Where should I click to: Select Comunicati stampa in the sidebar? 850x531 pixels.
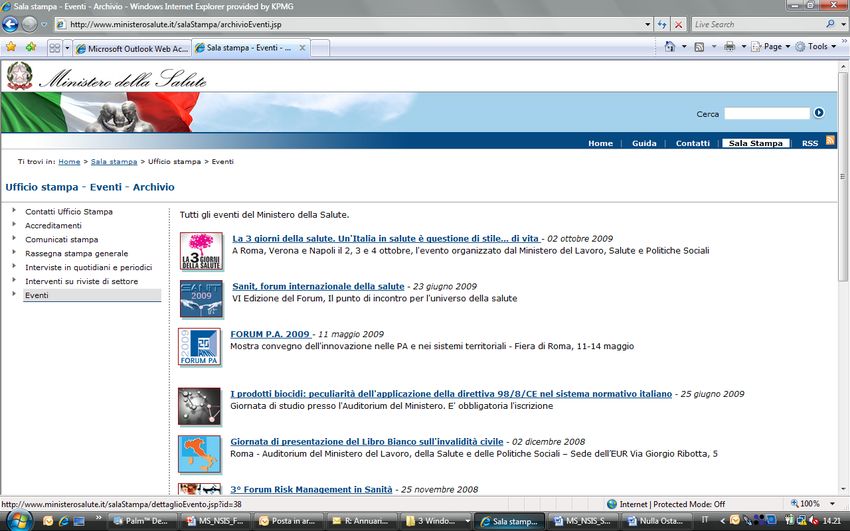pyautogui.click(x=62, y=240)
